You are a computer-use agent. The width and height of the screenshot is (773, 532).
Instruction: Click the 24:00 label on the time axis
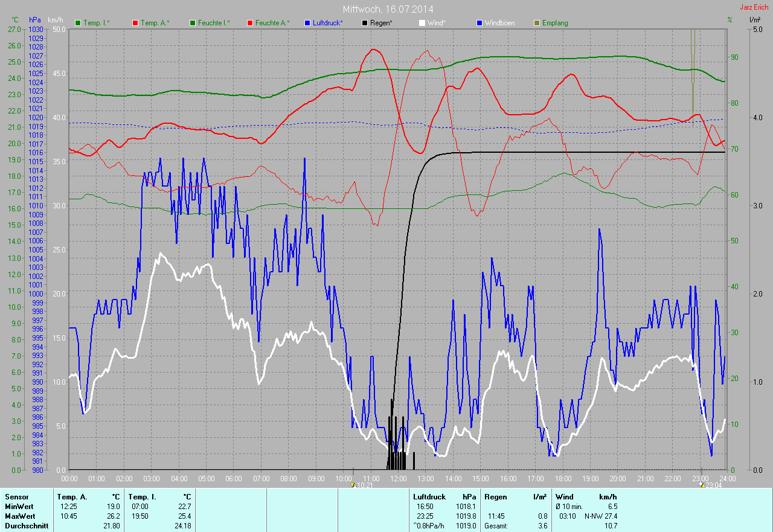coord(727,478)
